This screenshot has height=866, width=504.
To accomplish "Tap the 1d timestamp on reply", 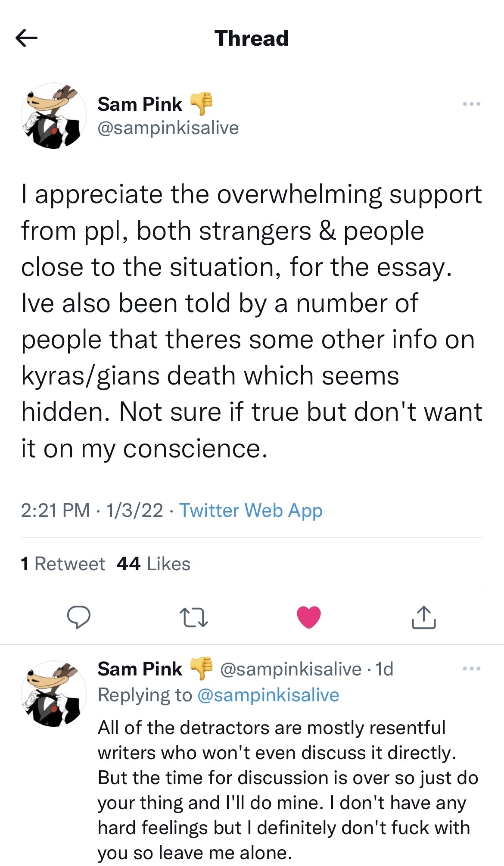I will click(x=384, y=669).
